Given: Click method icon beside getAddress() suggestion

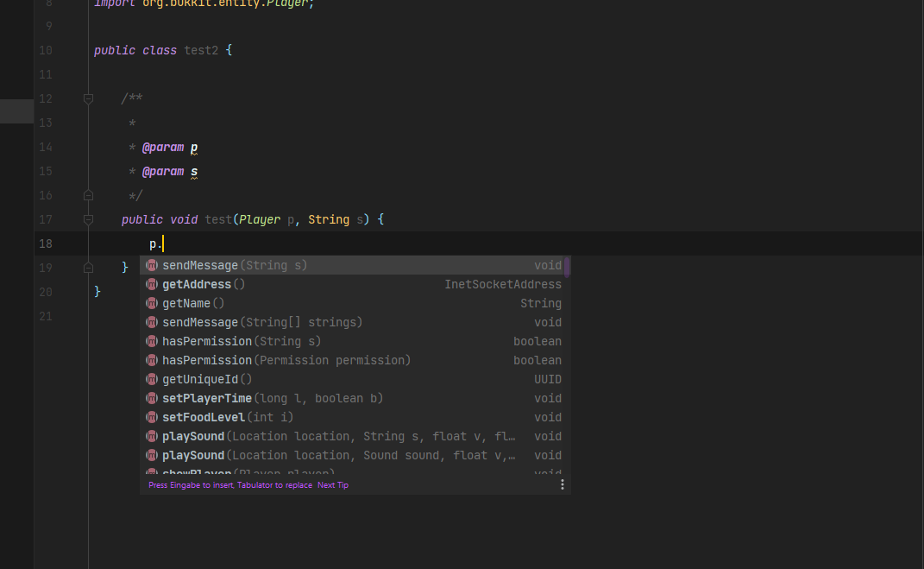Looking at the screenshot, I should pos(152,284).
